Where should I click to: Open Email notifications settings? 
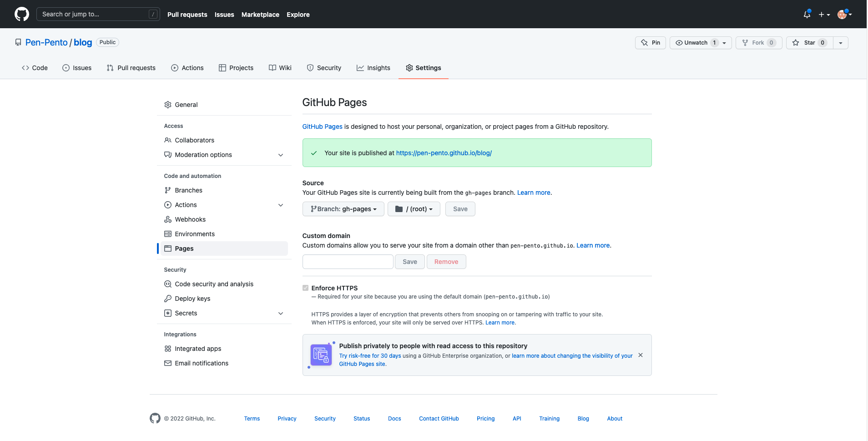(224, 363)
